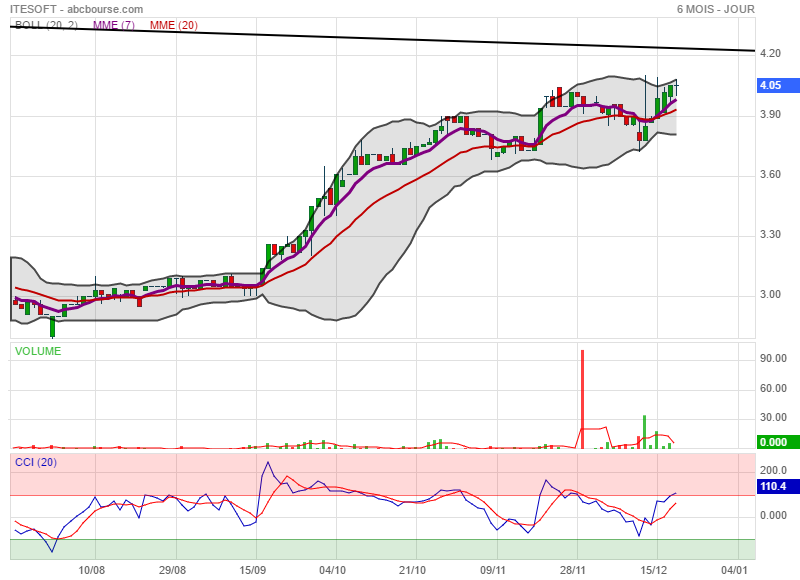
Task: Click the 'MME (20)' legend label
Action: point(173,25)
